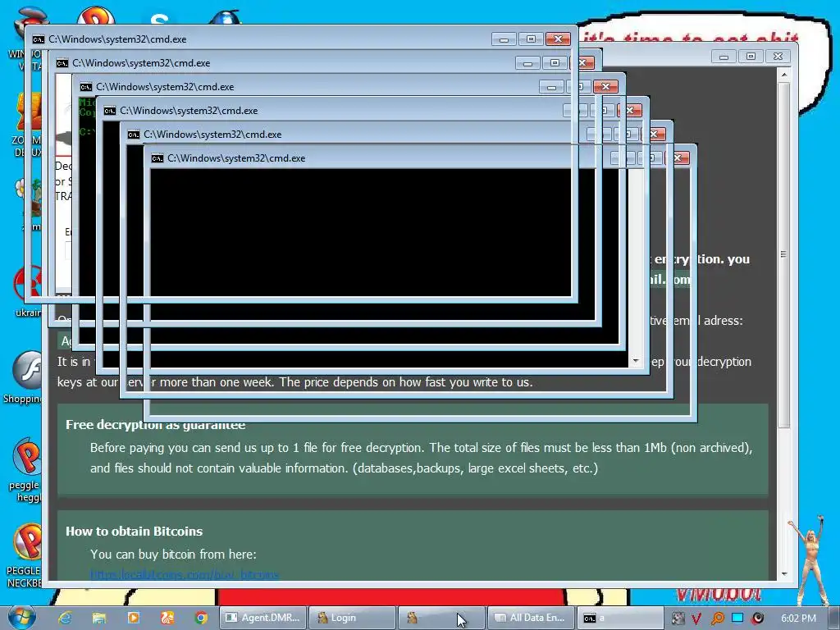This screenshot has height=630, width=840.
Task: Click the first system tray icon beside the red V
Action: coord(678,619)
